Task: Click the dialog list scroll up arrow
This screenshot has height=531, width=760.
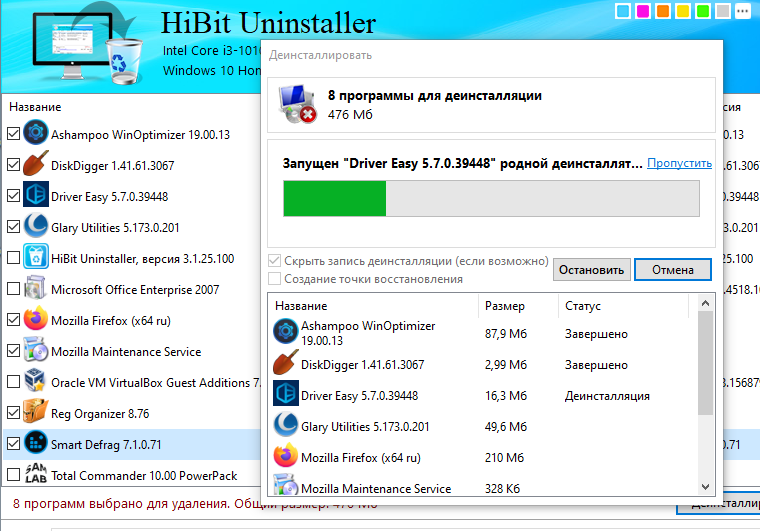Action: point(706,303)
